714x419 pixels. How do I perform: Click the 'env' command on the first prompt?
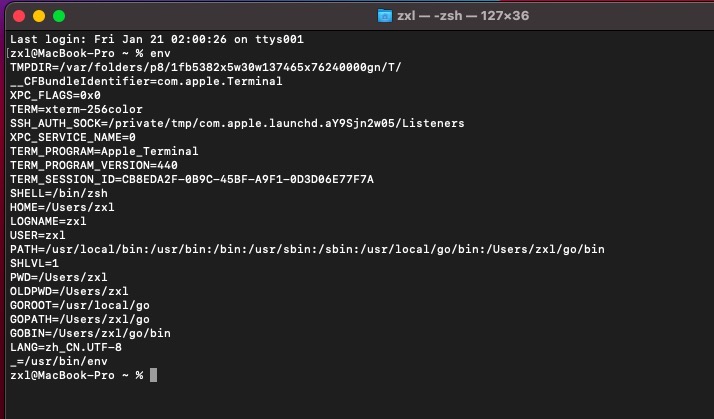point(160,53)
